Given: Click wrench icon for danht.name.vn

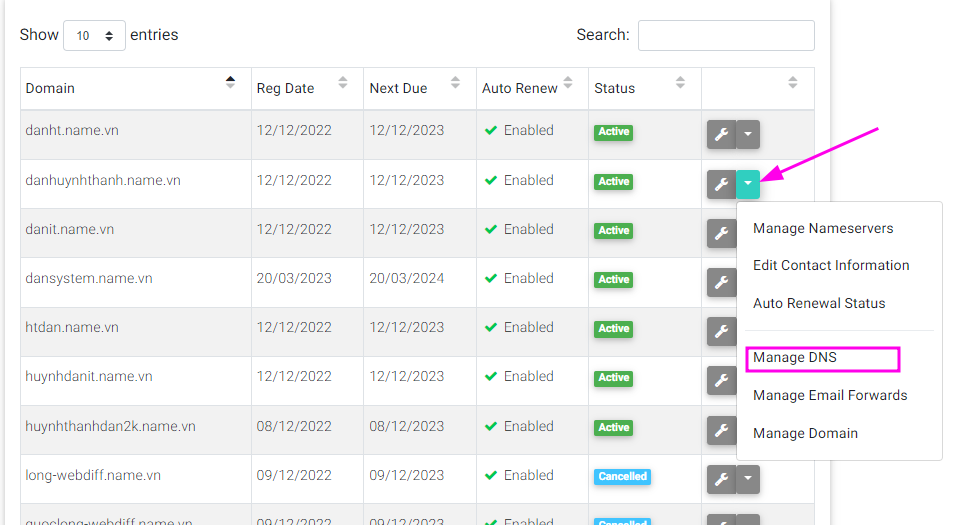Looking at the screenshot, I should pos(721,134).
